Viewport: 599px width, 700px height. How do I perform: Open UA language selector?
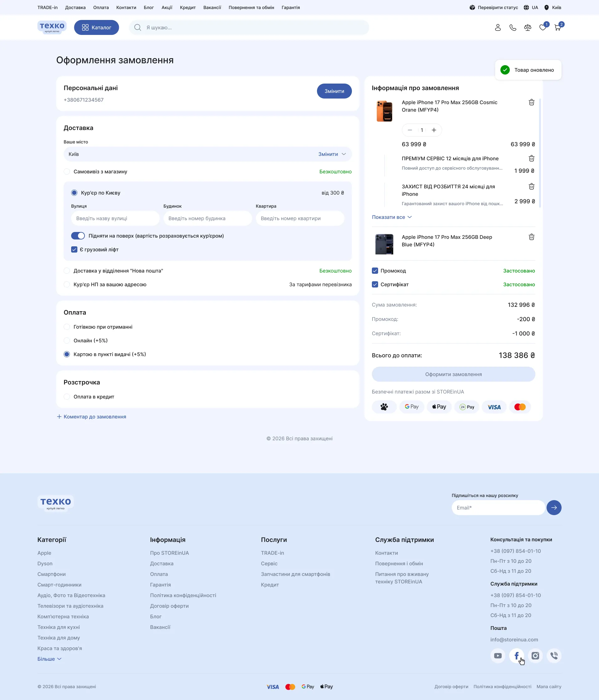(531, 7)
